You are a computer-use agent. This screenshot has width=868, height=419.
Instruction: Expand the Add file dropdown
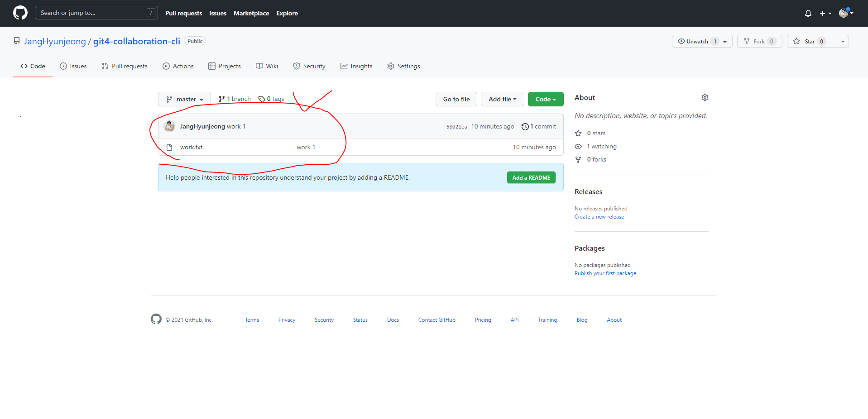502,99
